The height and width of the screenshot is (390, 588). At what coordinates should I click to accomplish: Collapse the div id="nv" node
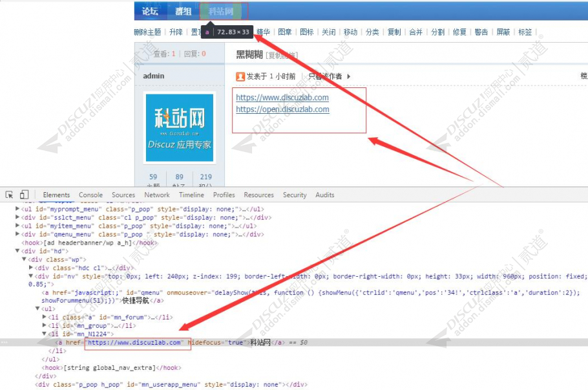point(31,276)
